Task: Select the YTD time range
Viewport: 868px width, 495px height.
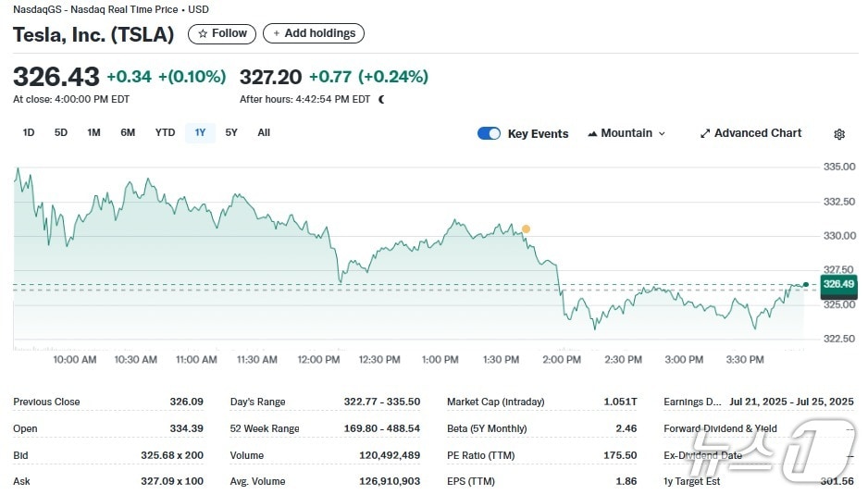Action: (x=165, y=132)
